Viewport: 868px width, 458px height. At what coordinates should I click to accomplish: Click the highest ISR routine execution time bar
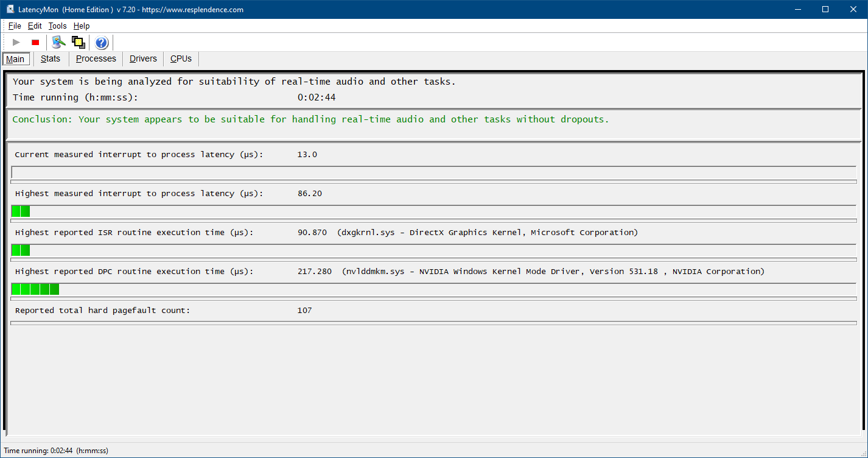click(433, 250)
